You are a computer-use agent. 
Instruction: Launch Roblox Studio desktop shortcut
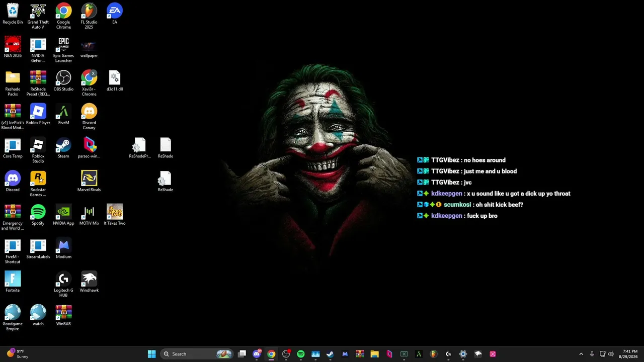[x=38, y=151]
